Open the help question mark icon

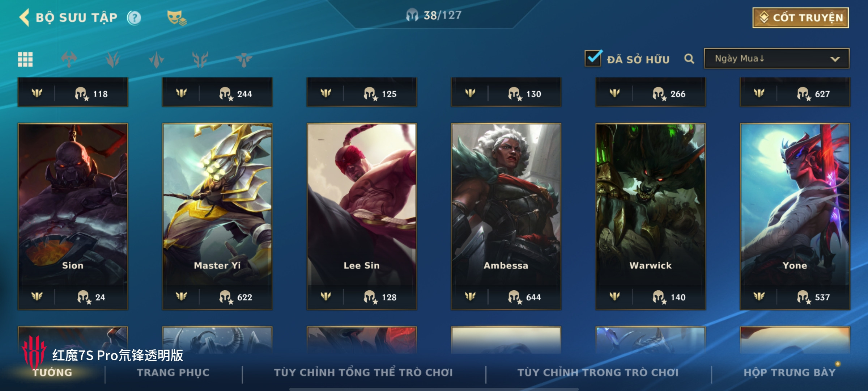click(x=134, y=18)
